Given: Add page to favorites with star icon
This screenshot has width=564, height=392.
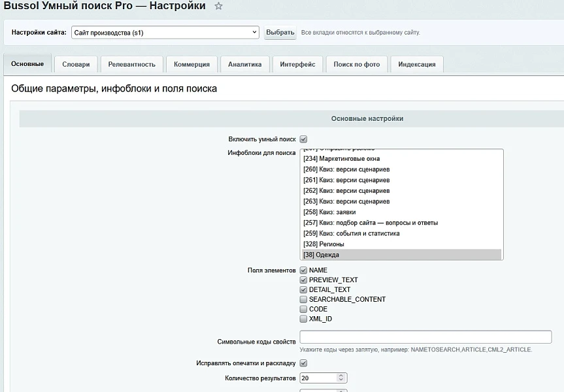Looking at the screenshot, I should (x=218, y=6).
